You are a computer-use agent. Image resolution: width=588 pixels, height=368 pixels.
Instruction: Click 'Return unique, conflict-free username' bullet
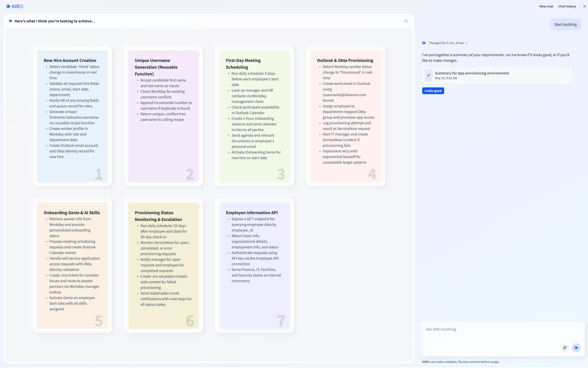(163, 117)
